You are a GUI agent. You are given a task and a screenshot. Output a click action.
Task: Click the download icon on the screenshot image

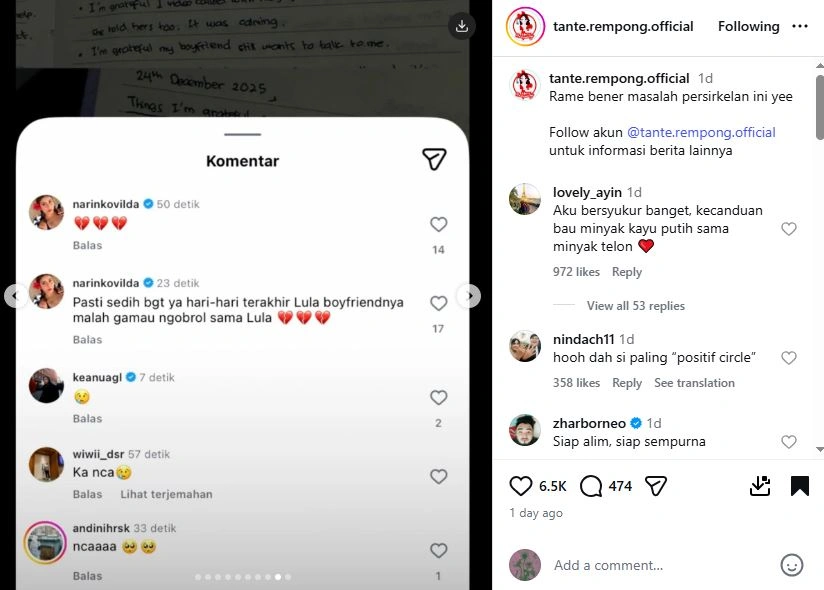click(461, 25)
